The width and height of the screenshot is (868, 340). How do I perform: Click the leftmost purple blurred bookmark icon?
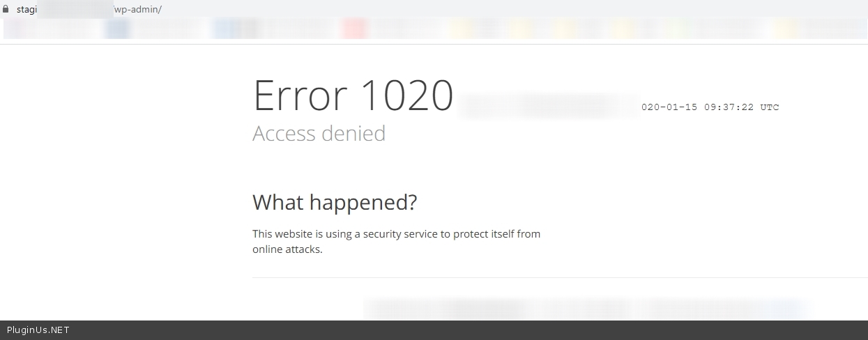(x=15, y=29)
